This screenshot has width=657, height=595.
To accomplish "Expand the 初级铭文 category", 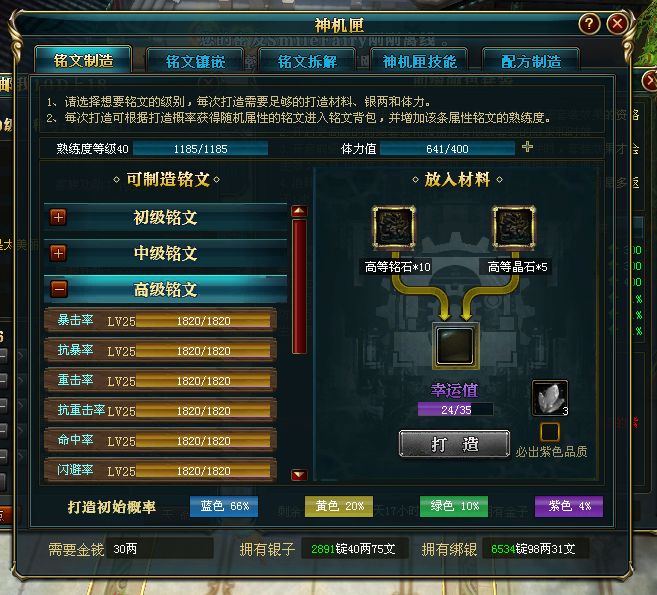I will [58, 217].
